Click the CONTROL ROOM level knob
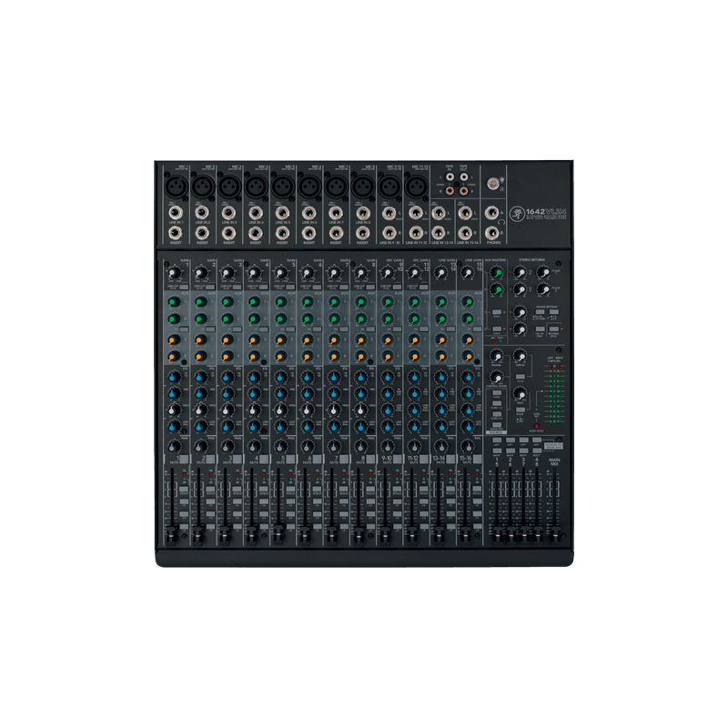 [x=496, y=377]
